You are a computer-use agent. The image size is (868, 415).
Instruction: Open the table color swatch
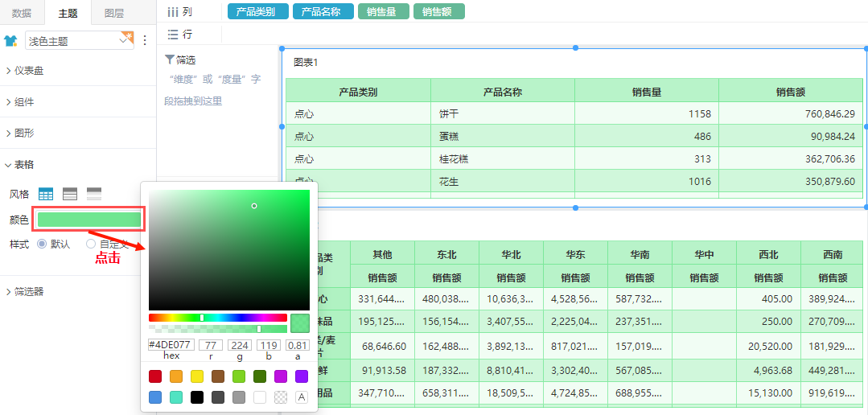(x=89, y=220)
